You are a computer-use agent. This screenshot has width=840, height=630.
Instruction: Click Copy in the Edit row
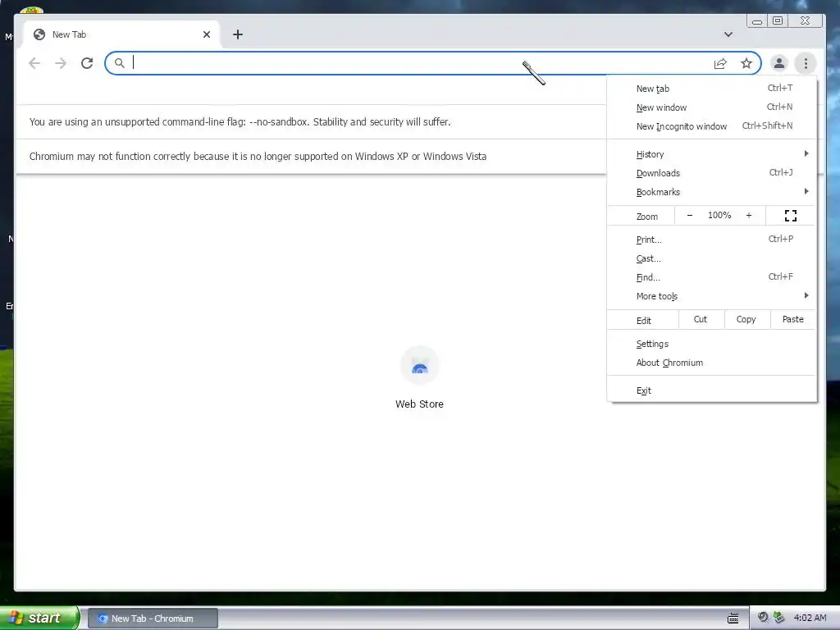tap(746, 319)
